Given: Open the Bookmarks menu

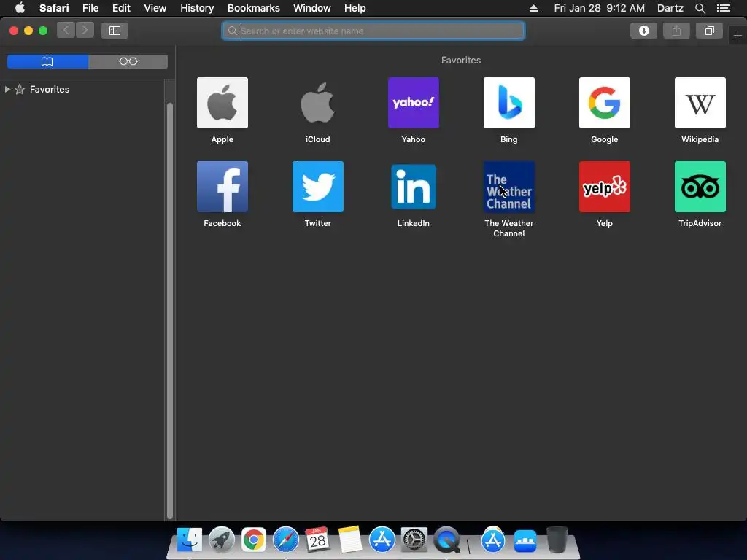Looking at the screenshot, I should click(253, 8).
